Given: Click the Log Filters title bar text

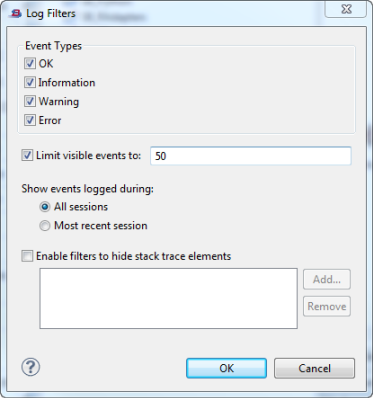Looking at the screenshot, I should 51,13.
